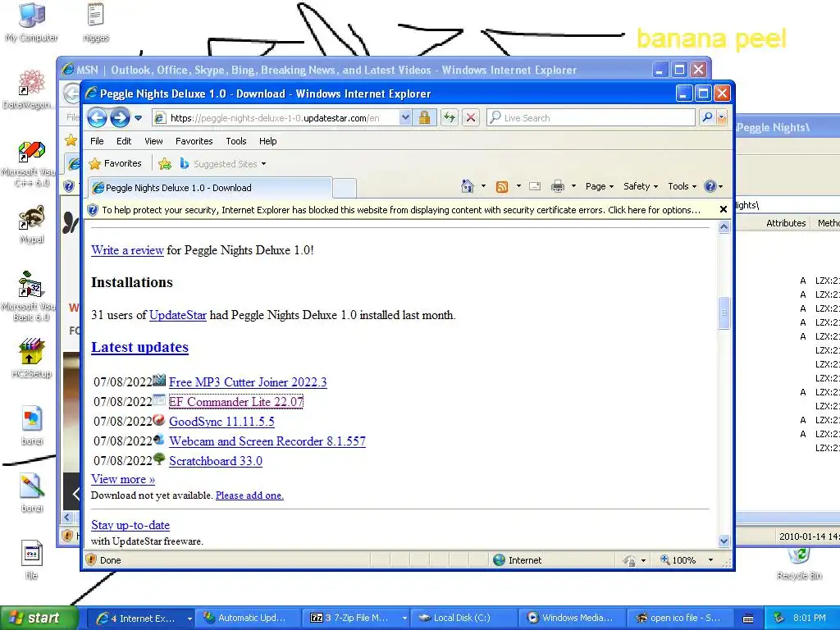Select the Recycle Bin desktop icon
840x630 pixels.
[799, 563]
